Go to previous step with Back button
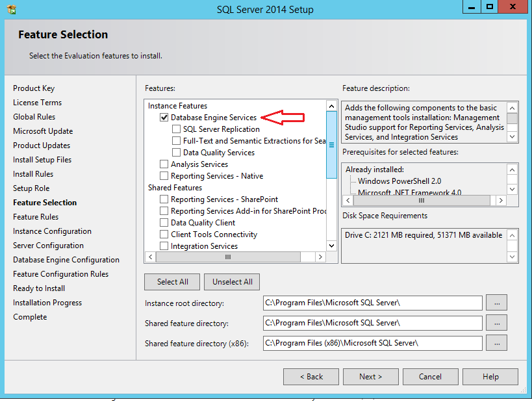Viewport: 532px width, 406px height. [311, 377]
